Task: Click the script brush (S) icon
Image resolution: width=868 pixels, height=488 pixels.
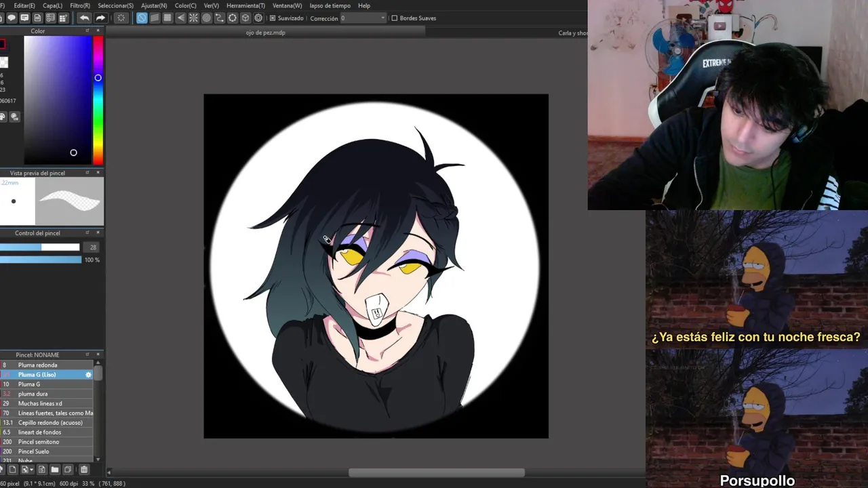Action: pos(41,469)
